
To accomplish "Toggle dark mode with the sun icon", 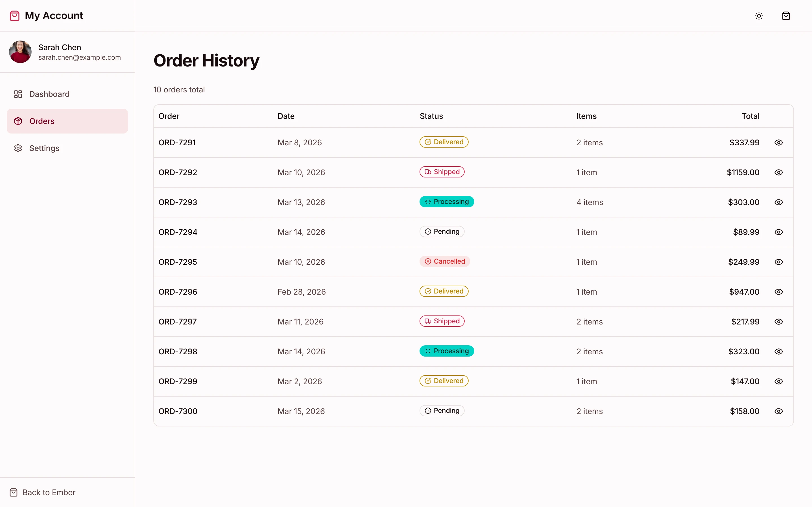I will coord(759,15).
